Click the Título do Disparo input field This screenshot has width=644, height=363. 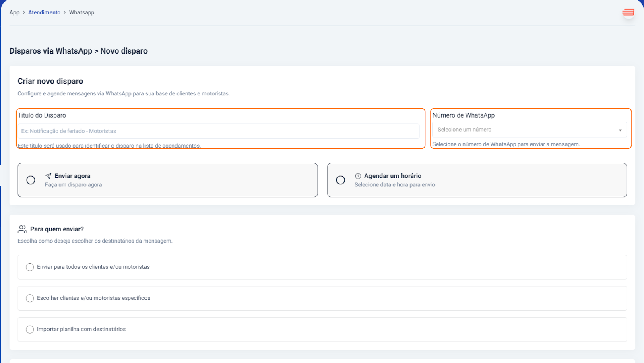tap(218, 131)
